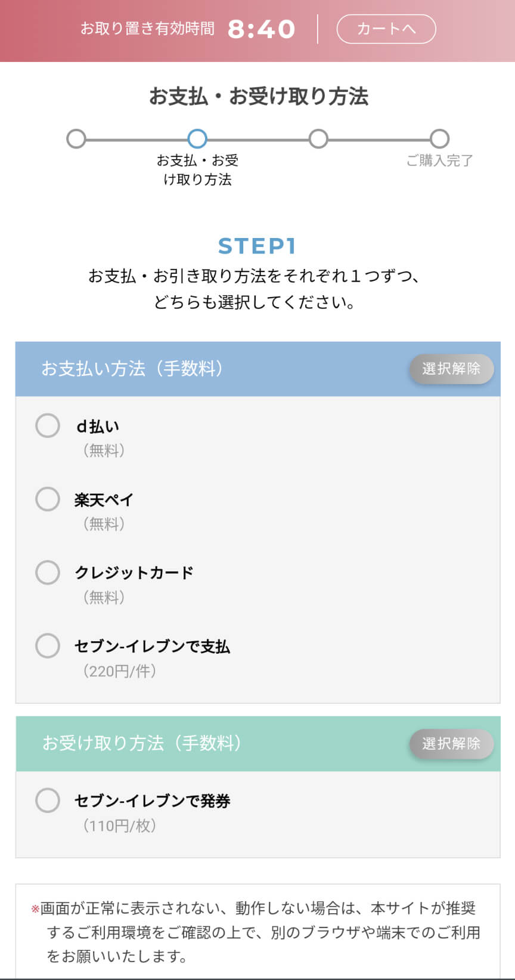Select the d払い radio button
This screenshot has width=515, height=980.
pyautogui.click(x=48, y=426)
